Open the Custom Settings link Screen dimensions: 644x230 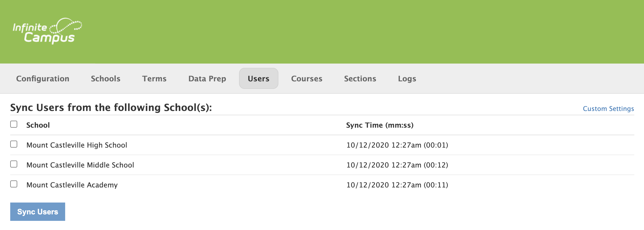click(608, 109)
